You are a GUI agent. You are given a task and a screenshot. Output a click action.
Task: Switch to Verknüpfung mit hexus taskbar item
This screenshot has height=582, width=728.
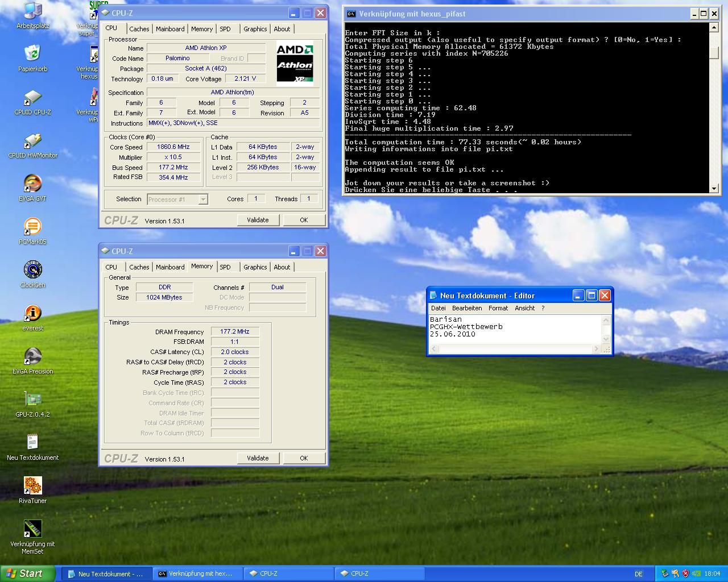(197, 574)
